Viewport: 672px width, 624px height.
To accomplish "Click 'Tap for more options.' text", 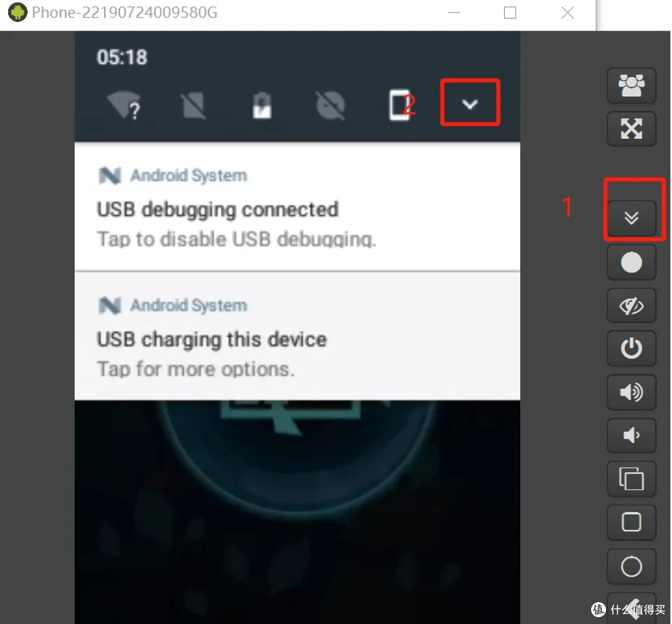I will coord(196,369).
